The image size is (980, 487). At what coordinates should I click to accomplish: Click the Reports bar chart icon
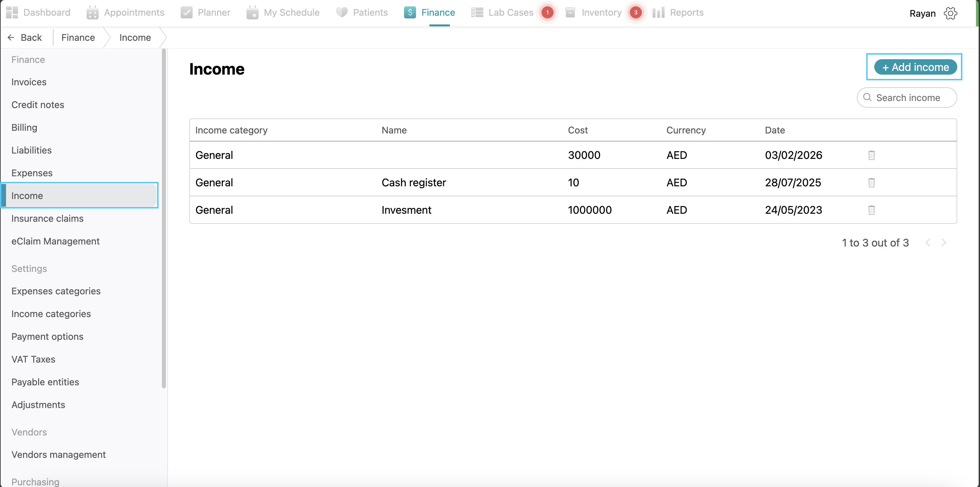pyautogui.click(x=658, y=13)
